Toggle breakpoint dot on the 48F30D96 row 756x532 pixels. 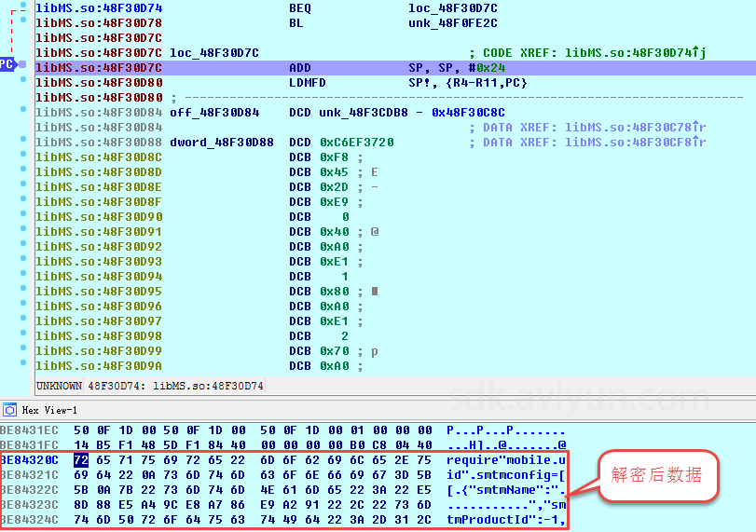tap(23, 304)
